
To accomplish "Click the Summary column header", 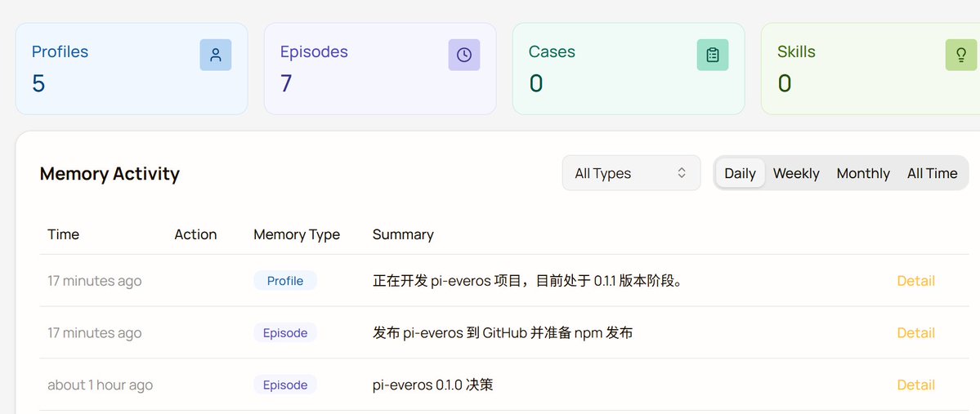I will (x=403, y=235).
